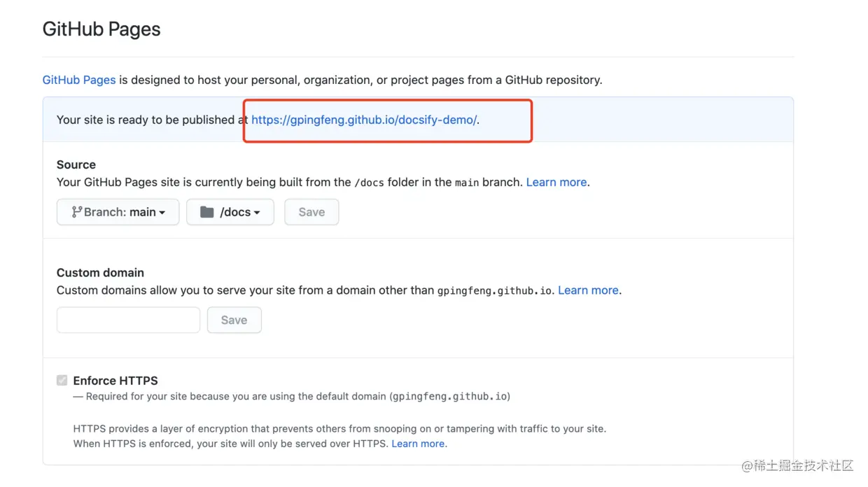Open the /docs folder dropdown

coord(230,212)
